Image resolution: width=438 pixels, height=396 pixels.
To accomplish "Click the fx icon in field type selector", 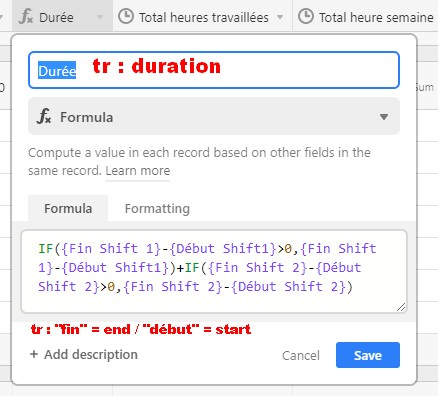I will click(x=44, y=117).
